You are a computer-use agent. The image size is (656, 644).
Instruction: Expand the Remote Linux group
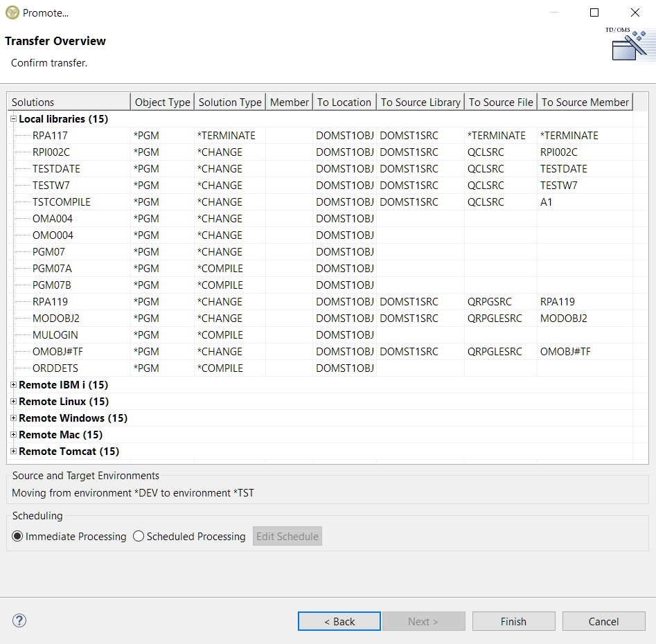(13, 402)
